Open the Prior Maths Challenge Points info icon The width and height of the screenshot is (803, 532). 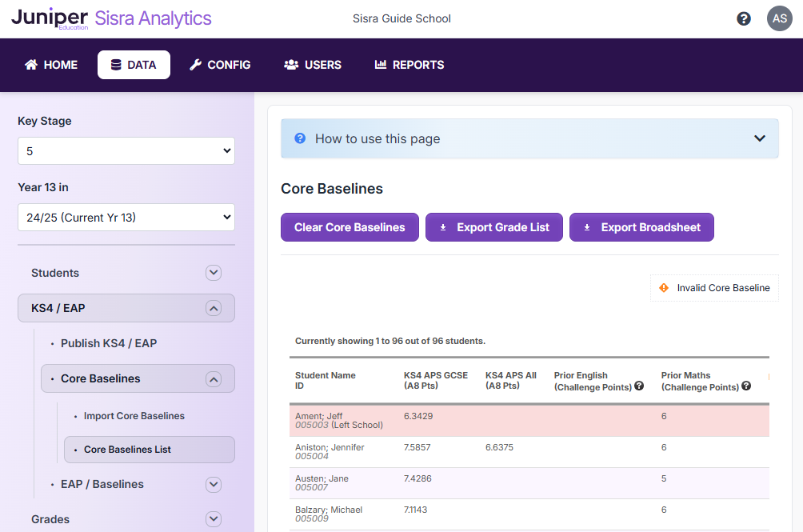coord(746,386)
